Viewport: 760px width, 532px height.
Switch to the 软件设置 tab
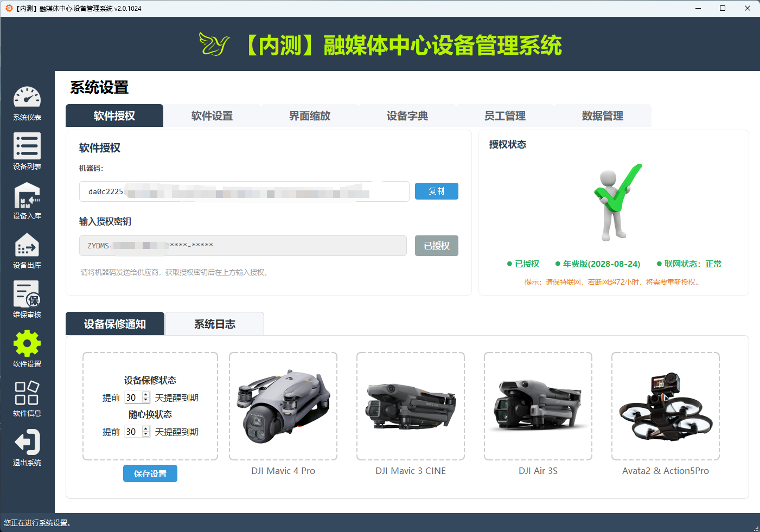pos(212,116)
